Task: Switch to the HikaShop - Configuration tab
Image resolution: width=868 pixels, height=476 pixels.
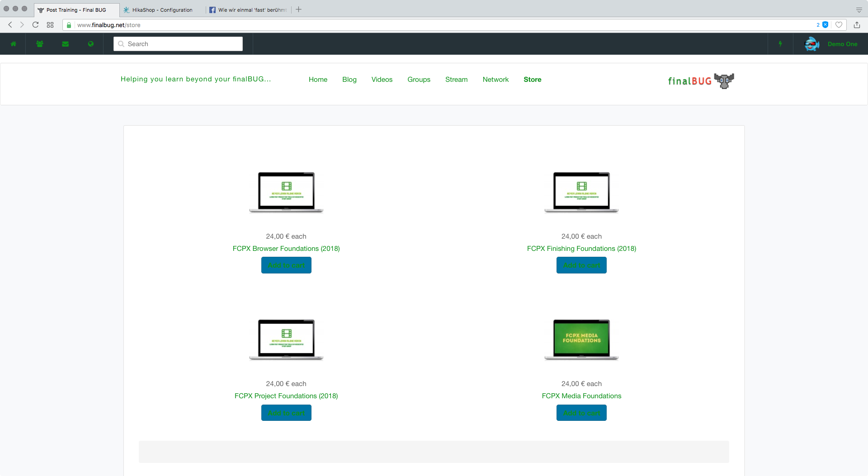Action: (162, 10)
